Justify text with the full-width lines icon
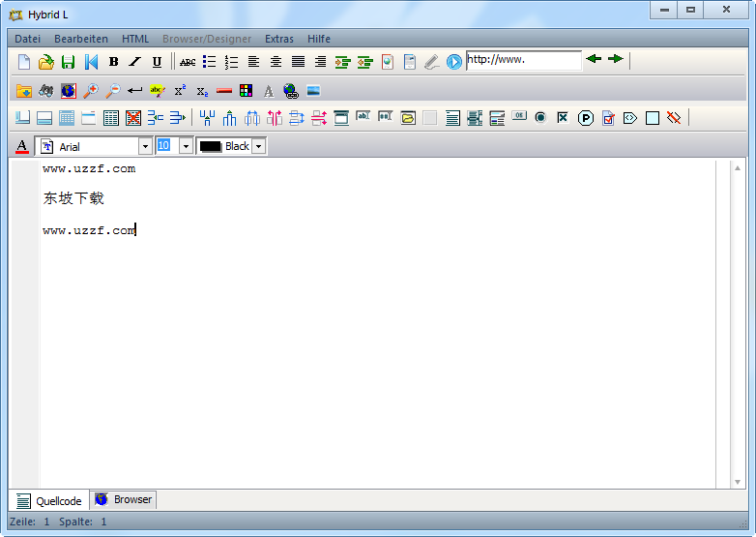Viewport: 756px width, 537px height. (298, 62)
